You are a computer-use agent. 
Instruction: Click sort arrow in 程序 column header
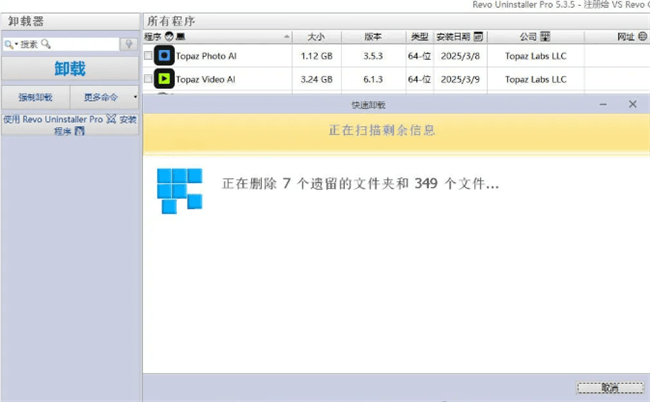pyautogui.click(x=286, y=36)
